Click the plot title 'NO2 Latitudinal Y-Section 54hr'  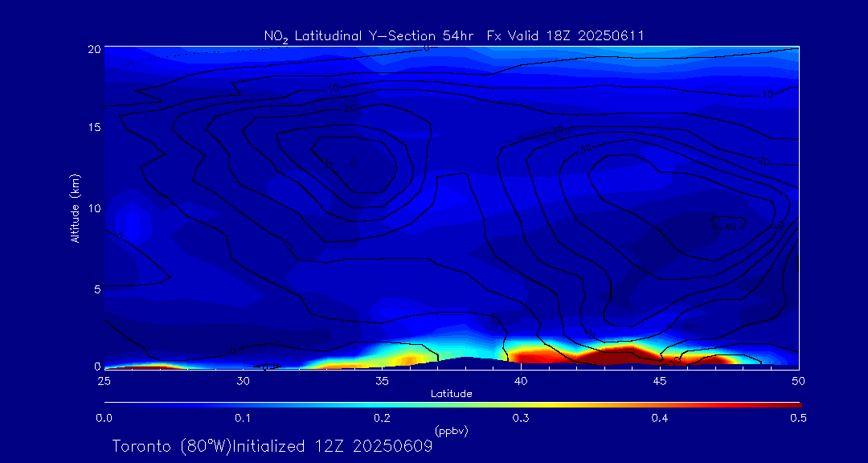[x=371, y=37]
